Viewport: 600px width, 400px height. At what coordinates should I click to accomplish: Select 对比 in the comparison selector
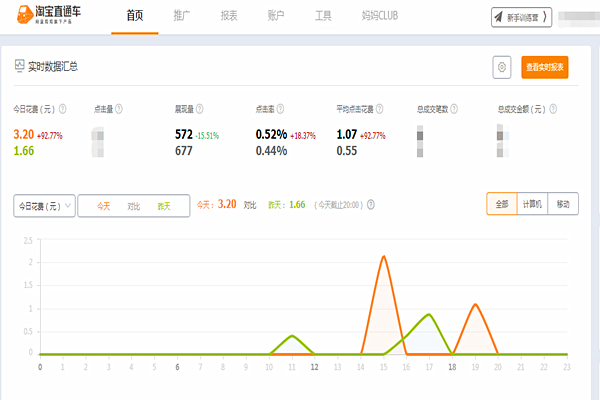[134, 206]
